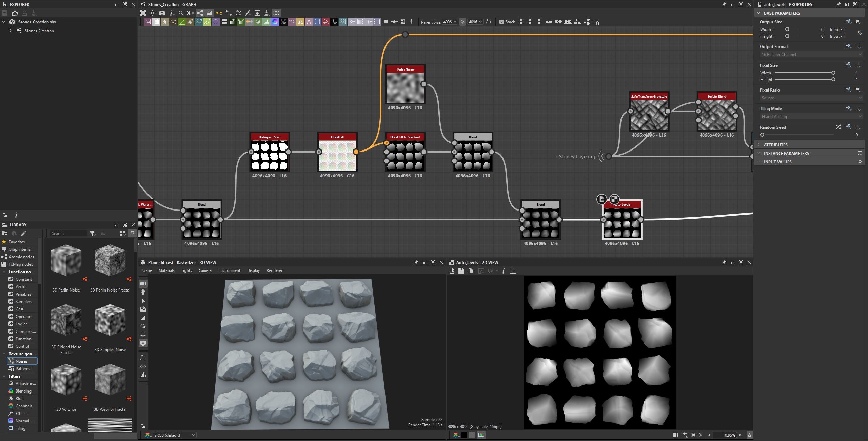The image size is (868, 441).
Task: Toggle the frame mode icon in graph toolbar
Action: (276, 13)
